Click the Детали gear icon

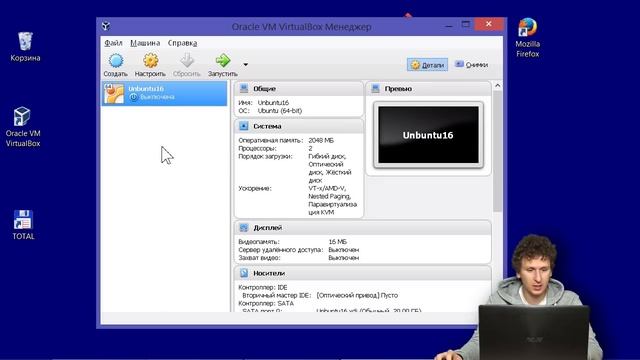click(x=416, y=65)
